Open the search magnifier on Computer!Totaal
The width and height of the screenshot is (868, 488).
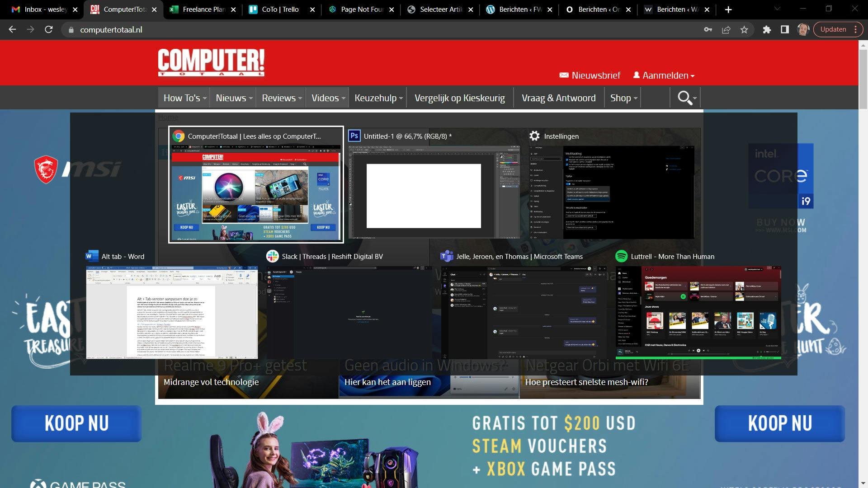tap(684, 98)
